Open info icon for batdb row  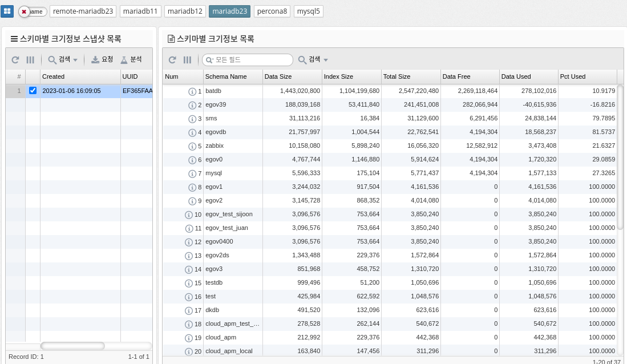click(192, 91)
